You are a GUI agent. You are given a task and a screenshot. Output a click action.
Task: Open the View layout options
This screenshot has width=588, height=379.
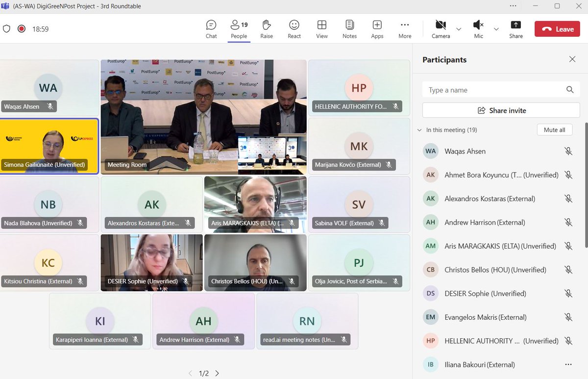322,29
